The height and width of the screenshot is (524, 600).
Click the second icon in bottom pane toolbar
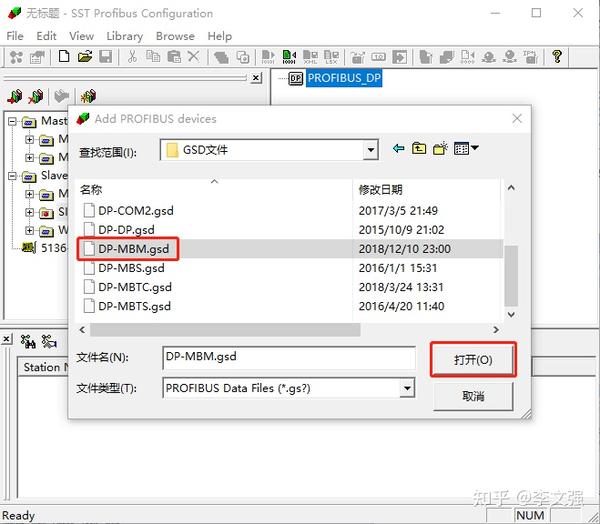tap(49, 341)
